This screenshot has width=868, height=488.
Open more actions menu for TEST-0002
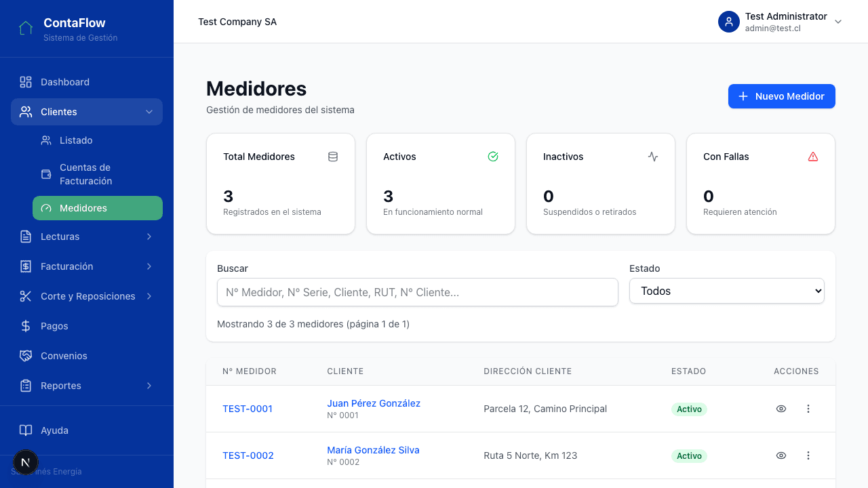(808, 455)
